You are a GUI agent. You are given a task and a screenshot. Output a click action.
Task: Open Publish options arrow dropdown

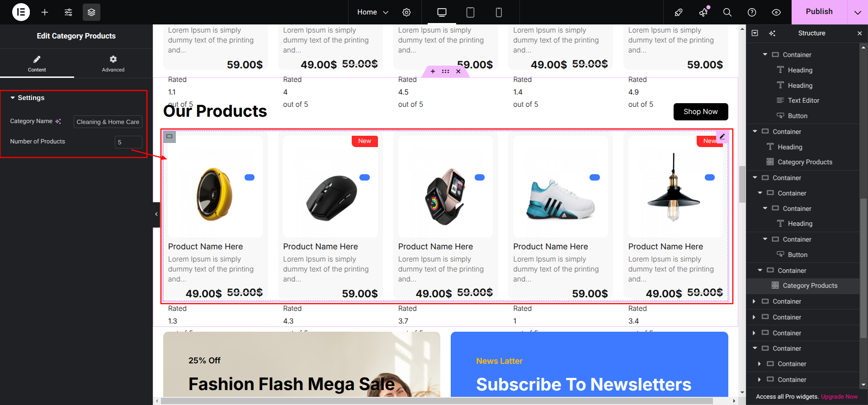tap(858, 12)
